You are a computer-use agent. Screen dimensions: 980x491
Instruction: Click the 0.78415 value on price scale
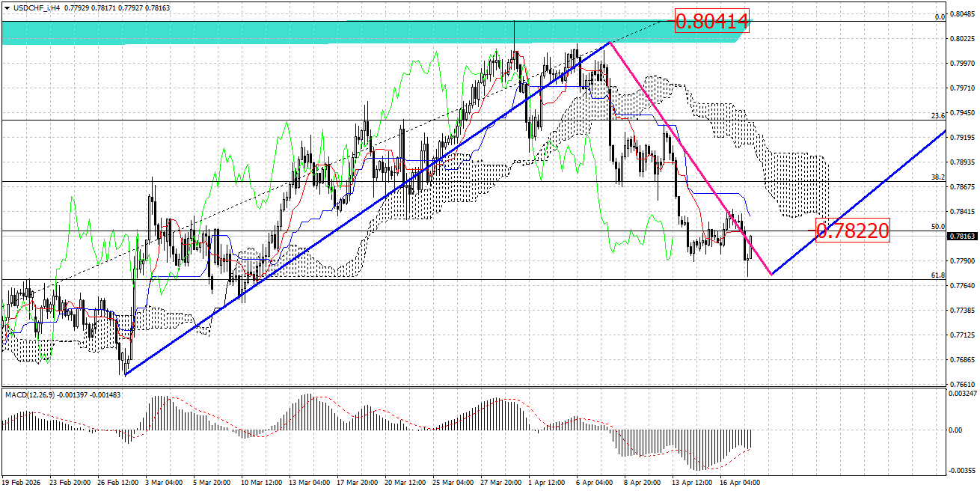pyautogui.click(x=961, y=211)
